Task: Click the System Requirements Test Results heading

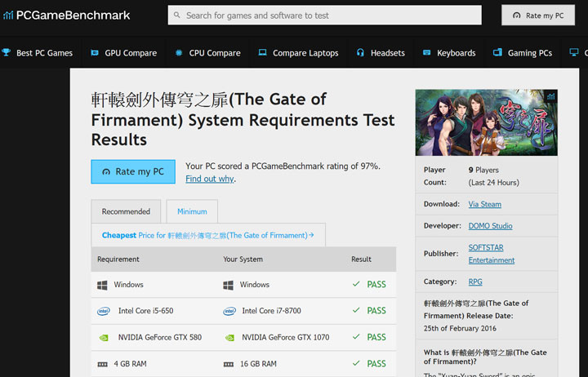Action: [x=243, y=119]
